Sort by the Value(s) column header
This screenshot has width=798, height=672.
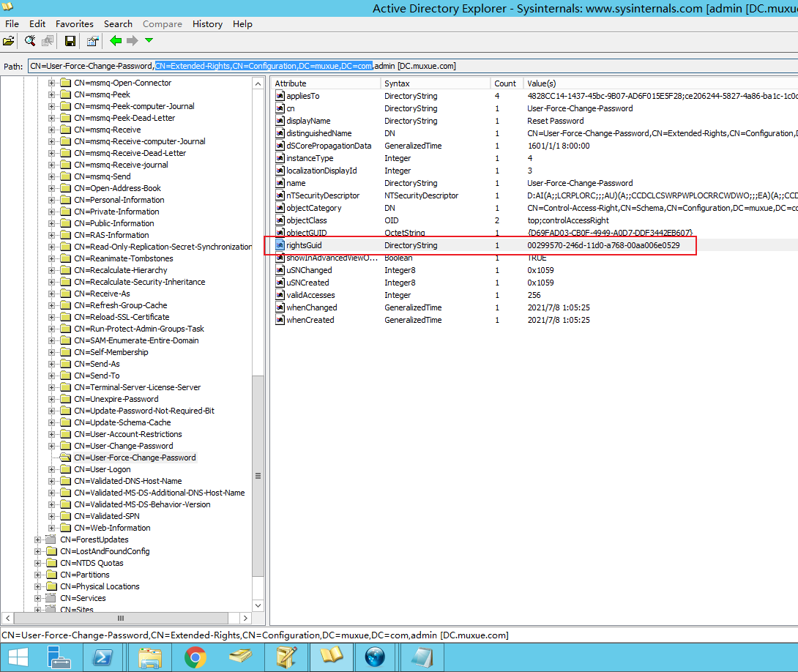pyautogui.click(x=662, y=83)
